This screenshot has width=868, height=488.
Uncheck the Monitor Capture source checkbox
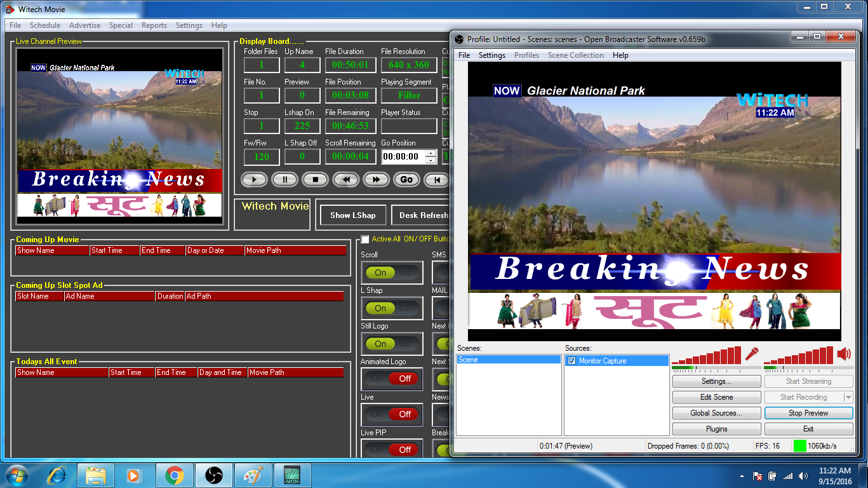571,361
